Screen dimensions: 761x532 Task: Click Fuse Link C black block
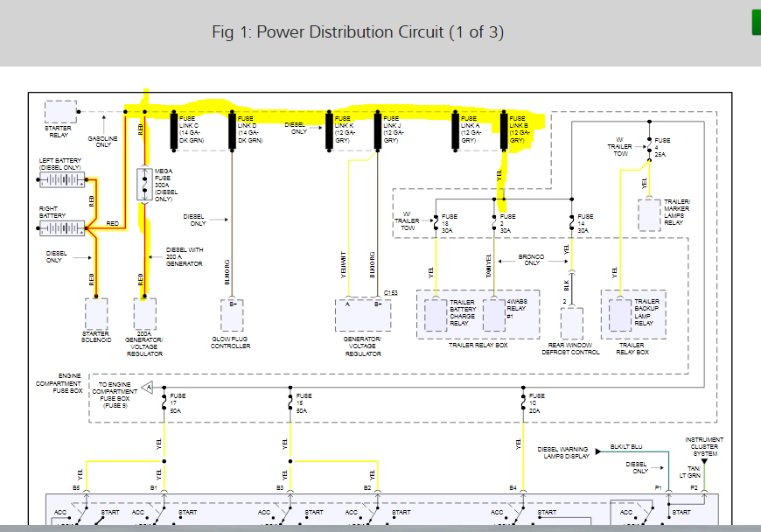point(175,129)
